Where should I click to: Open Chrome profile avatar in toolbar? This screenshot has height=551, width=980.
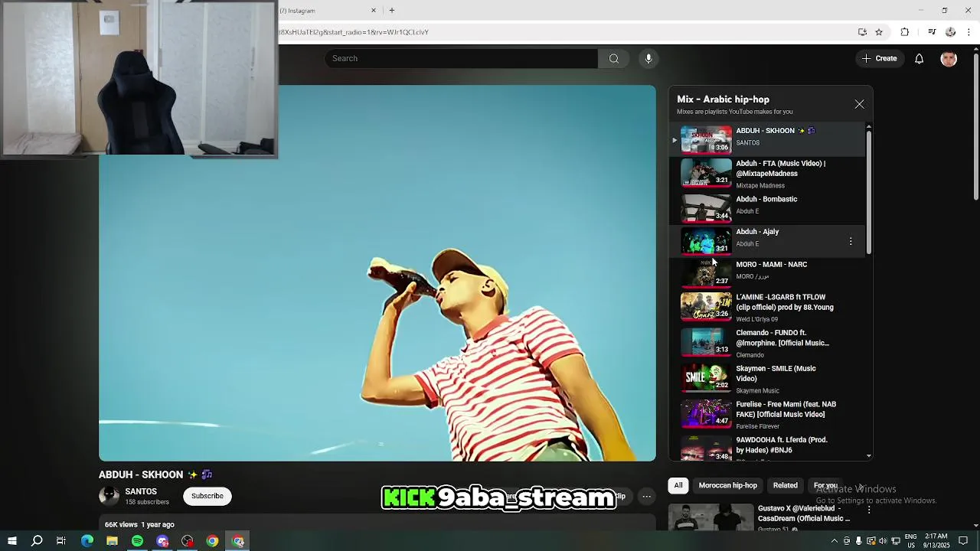[950, 32]
